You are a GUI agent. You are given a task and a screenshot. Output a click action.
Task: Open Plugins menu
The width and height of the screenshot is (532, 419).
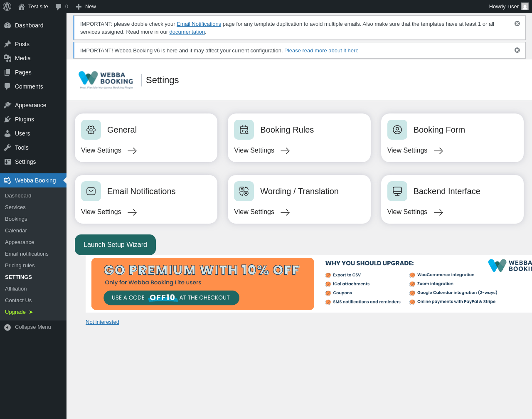point(33,119)
